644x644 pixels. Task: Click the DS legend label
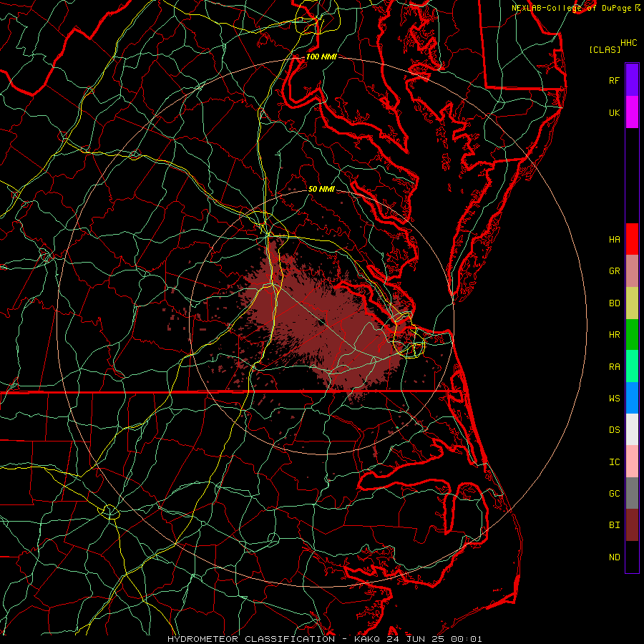point(614,430)
